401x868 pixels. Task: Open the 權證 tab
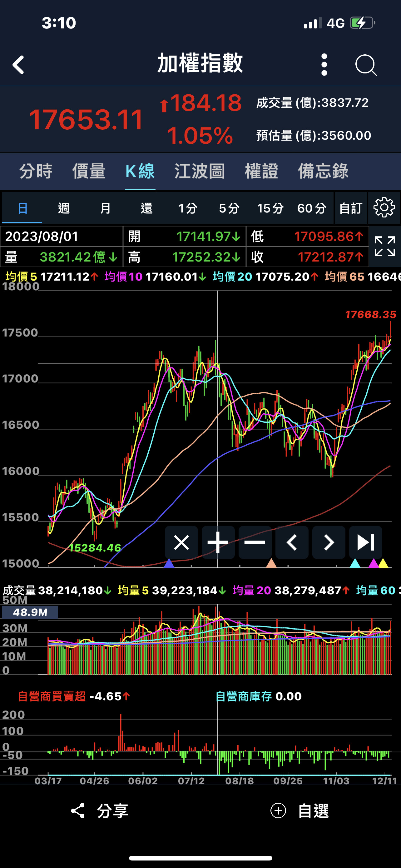(261, 171)
